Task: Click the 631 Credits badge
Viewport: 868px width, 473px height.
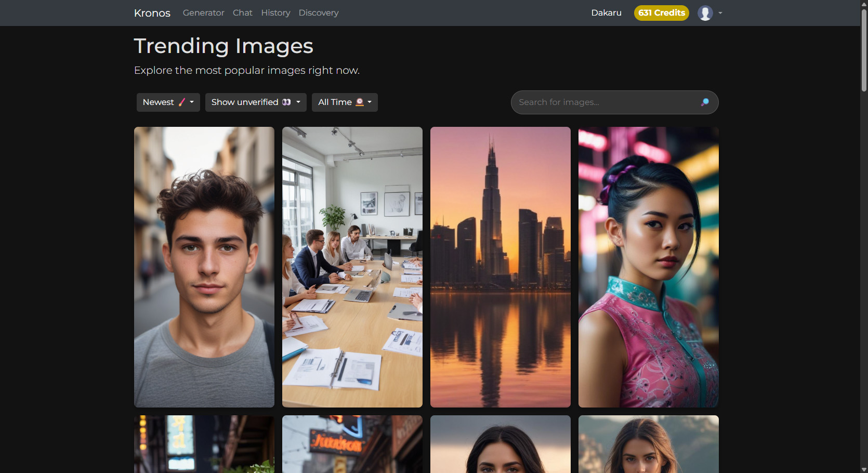Action: 661,13
